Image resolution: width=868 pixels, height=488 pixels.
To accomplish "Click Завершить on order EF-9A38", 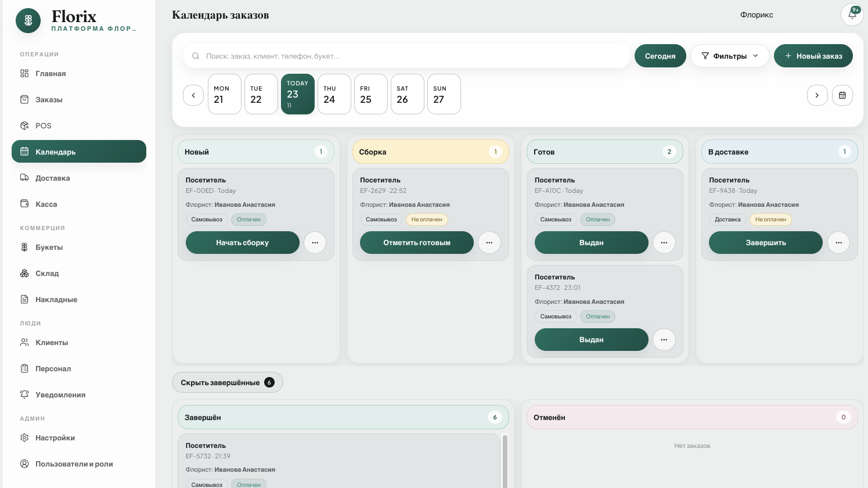I will pos(766,243).
